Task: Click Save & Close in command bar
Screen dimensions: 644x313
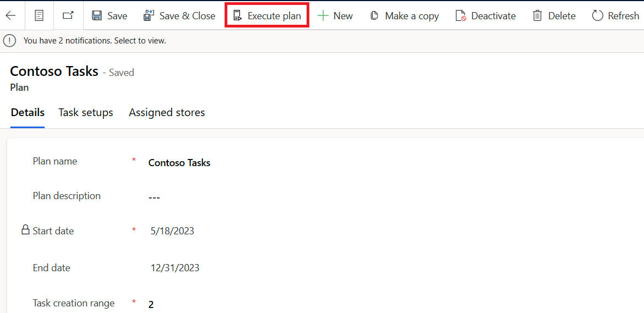Action: click(179, 16)
